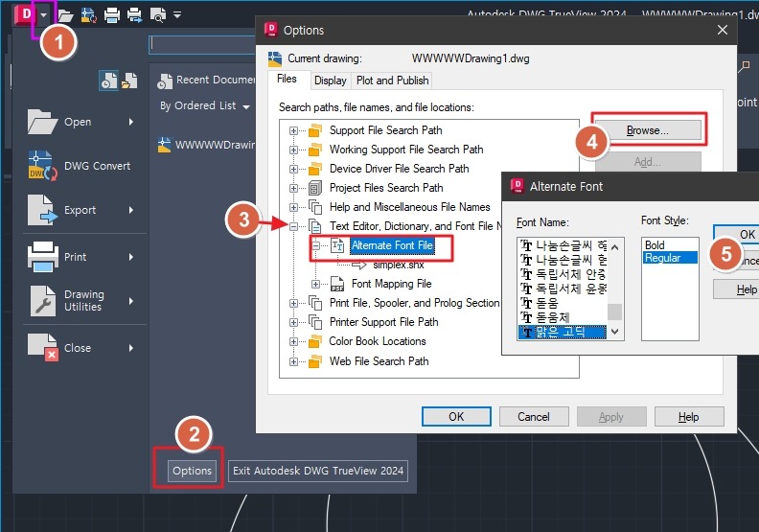This screenshot has width=759, height=532.
Task: Expand the Open submenu arrow
Action: pos(131,122)
